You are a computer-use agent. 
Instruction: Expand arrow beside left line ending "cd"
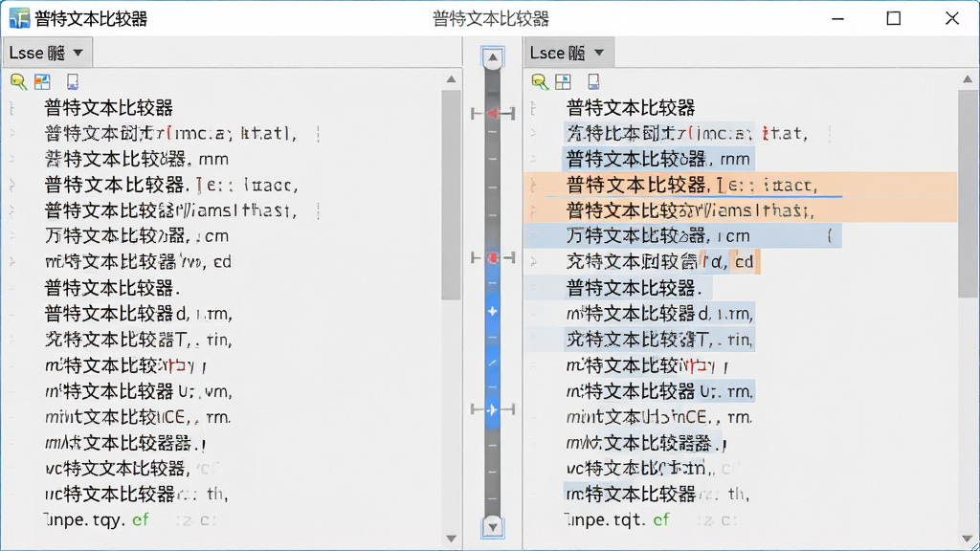coord(12,262)
